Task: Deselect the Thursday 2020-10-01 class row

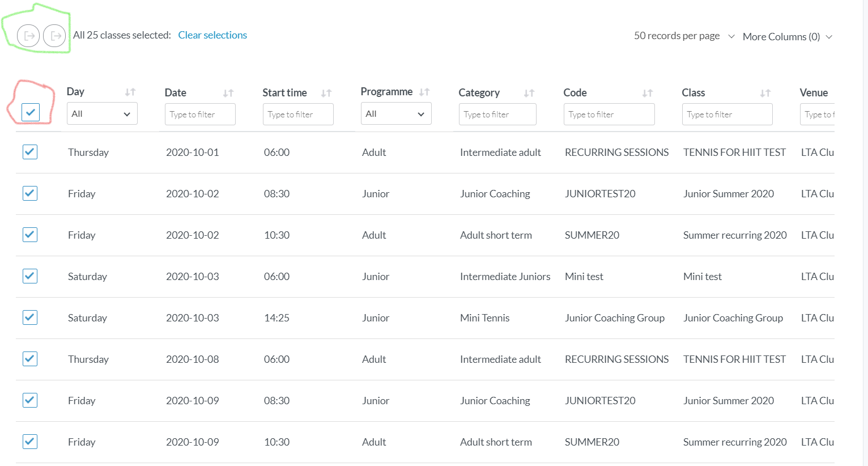Action: pyautogui.click(x=30, y=152)
